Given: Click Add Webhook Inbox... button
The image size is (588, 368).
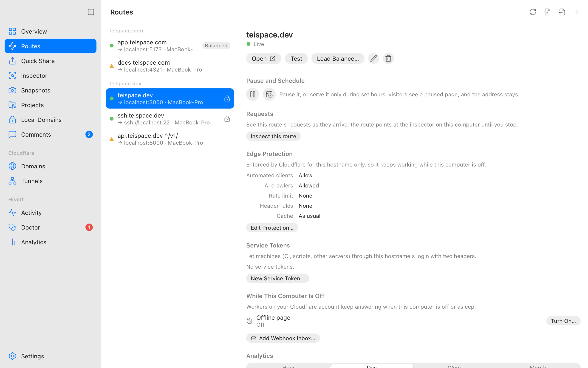Looking at the screenshot, I should pyautogui.click(x=283, y=338).
